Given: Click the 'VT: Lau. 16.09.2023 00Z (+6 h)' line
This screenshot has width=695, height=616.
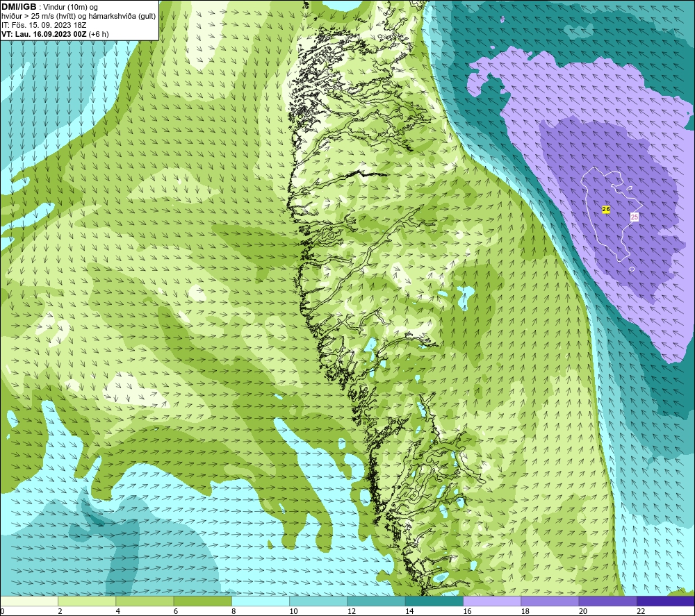Looking at the screenshot, I should pos(55,34).
